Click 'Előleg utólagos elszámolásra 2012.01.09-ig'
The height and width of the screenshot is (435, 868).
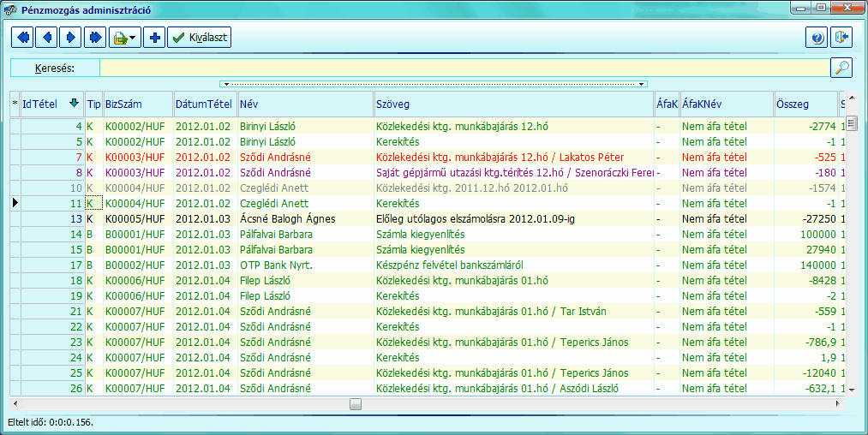[x=476, y=218]
